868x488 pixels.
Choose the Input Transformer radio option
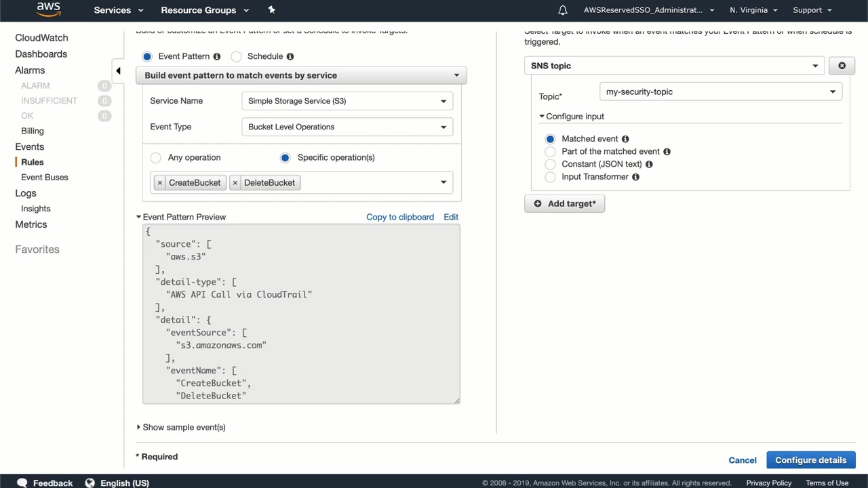pos(550,177)
